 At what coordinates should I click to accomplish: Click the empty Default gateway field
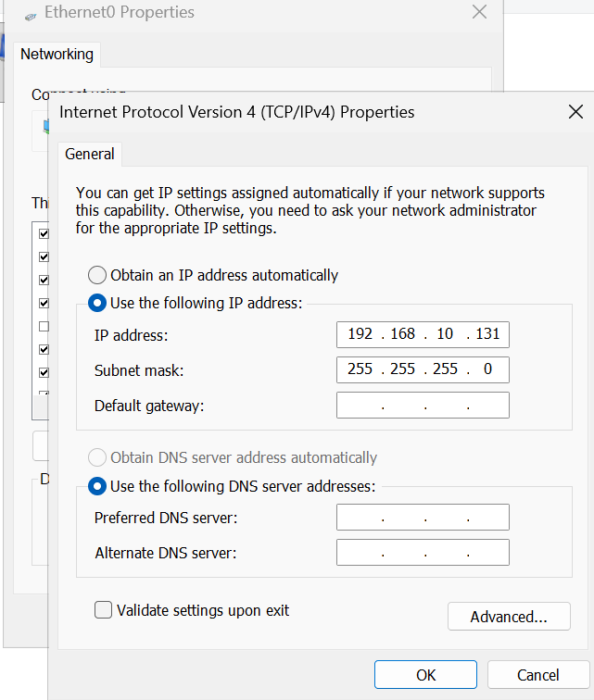point(423,405)
